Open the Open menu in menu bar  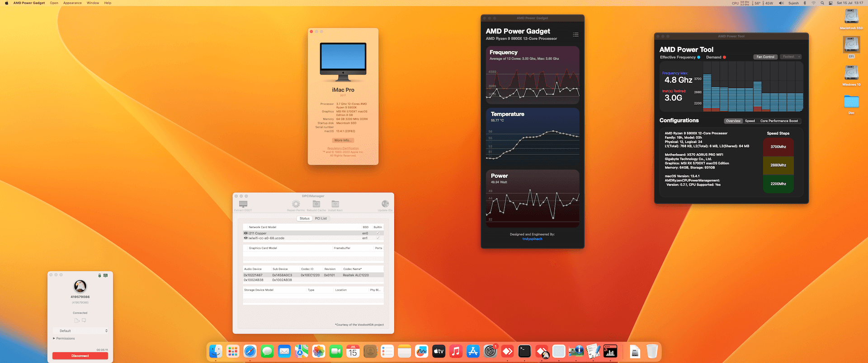coord(54,3)
